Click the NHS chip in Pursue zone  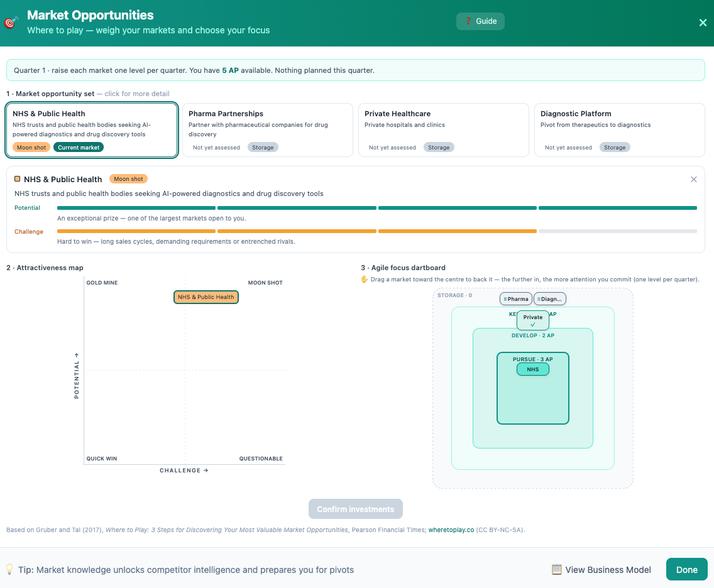533,369
